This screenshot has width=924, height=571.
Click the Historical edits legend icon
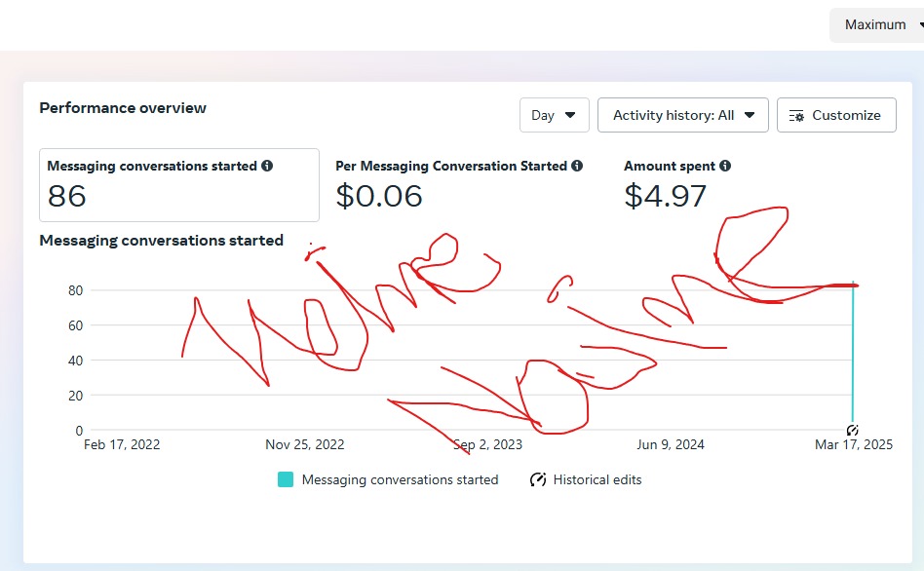pyautogui.click(x=537, y=479)
